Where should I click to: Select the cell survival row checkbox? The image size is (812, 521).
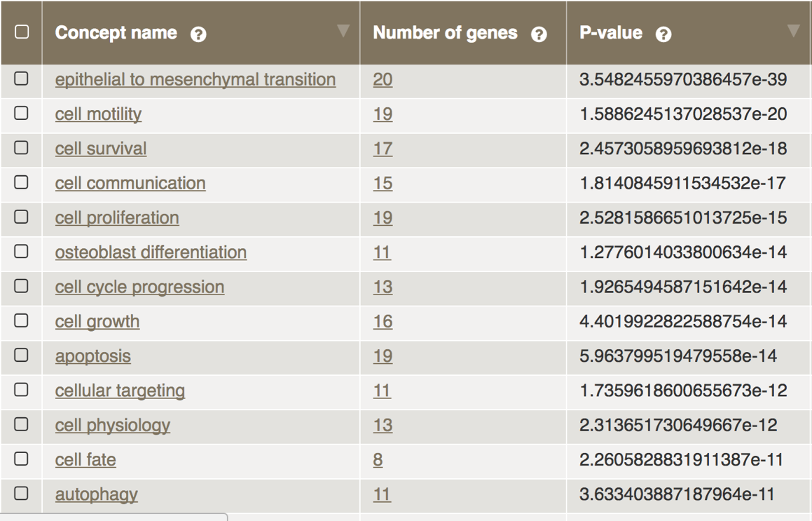point(22,148)
